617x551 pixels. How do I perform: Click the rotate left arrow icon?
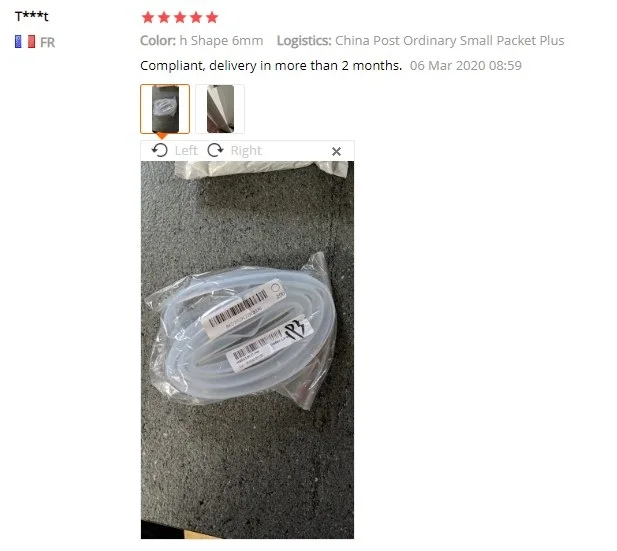[160, 150]
